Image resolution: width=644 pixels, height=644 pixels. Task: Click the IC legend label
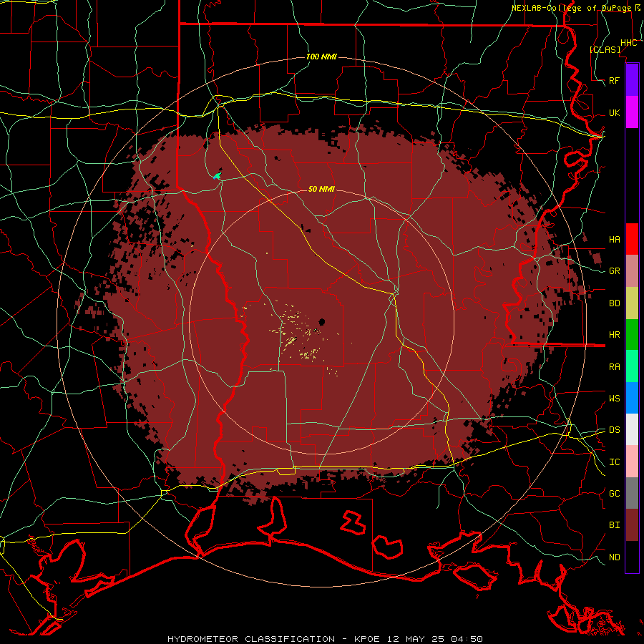tap(614, 462)
